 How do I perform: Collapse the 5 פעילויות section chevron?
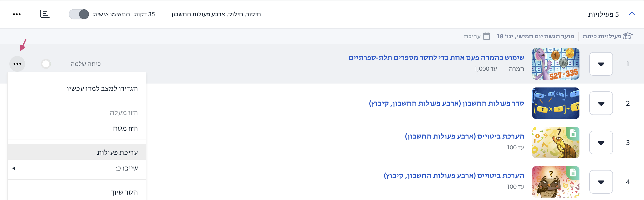[631, 14]
